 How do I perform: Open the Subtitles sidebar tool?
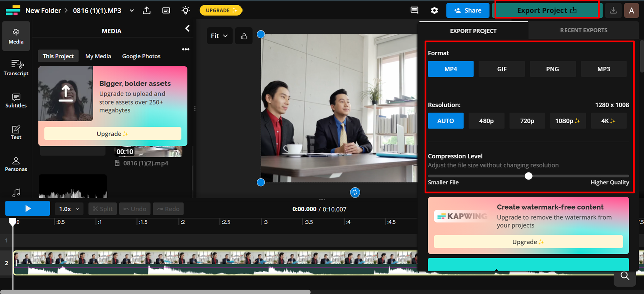click(x=16, y=100)
